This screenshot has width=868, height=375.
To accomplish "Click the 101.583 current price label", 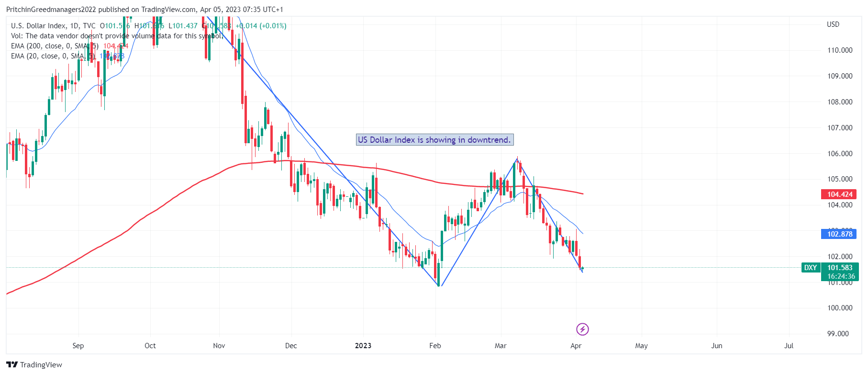I will [x=840, y=268].
